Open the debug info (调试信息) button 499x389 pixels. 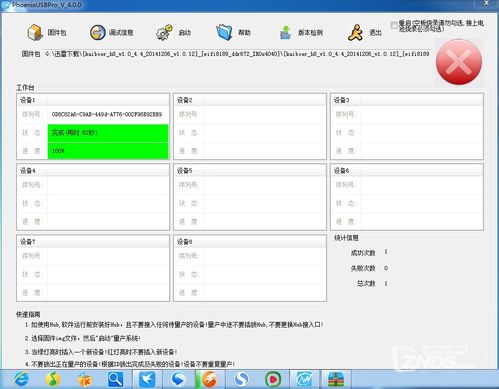point(111,32)
